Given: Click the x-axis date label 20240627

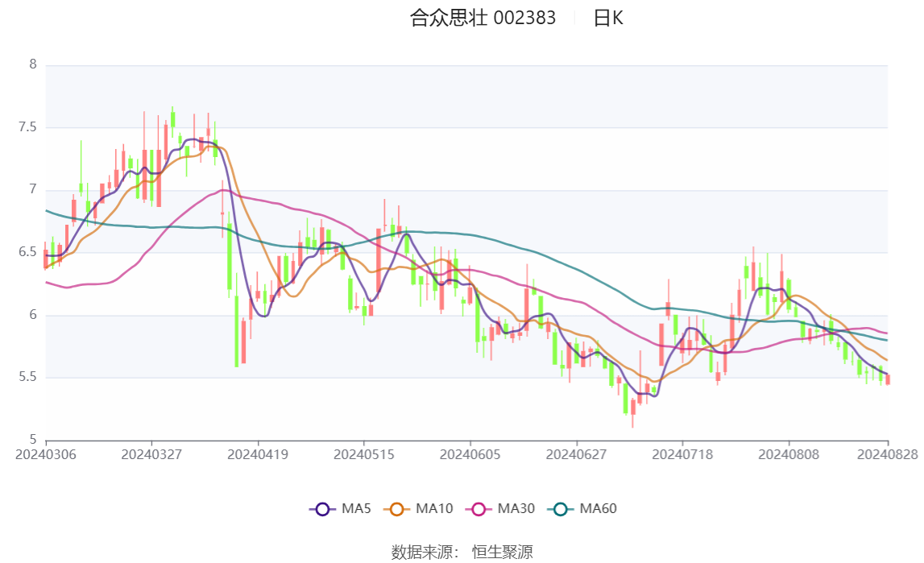Looking at the screenshot, I should 576,454.
